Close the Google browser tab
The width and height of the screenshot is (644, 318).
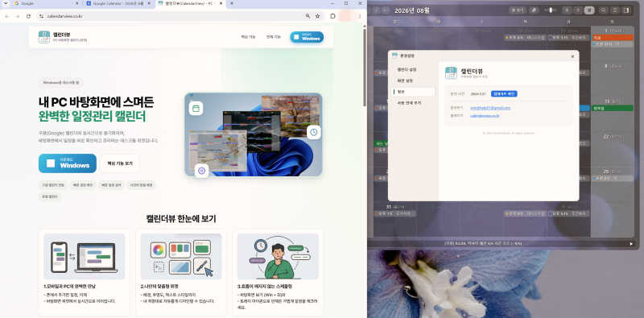pos(76,3)
